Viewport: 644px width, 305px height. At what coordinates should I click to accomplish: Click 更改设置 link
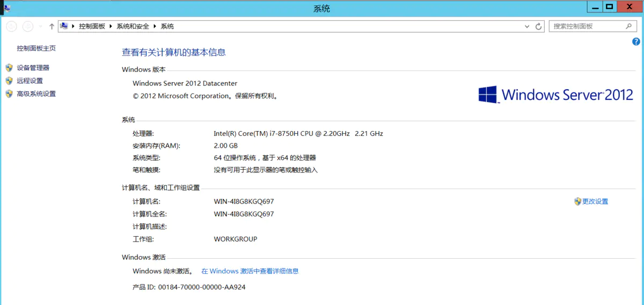pyautogui.click(x=595, y=201)
